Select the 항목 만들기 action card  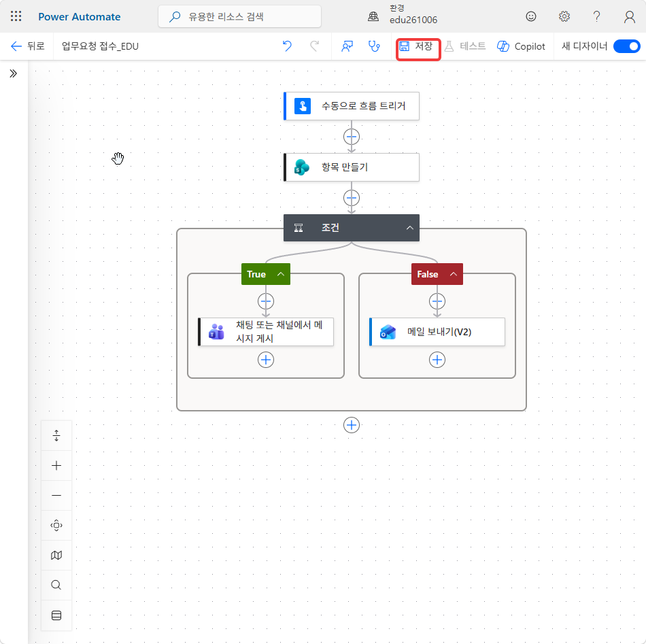coord(352,167)
